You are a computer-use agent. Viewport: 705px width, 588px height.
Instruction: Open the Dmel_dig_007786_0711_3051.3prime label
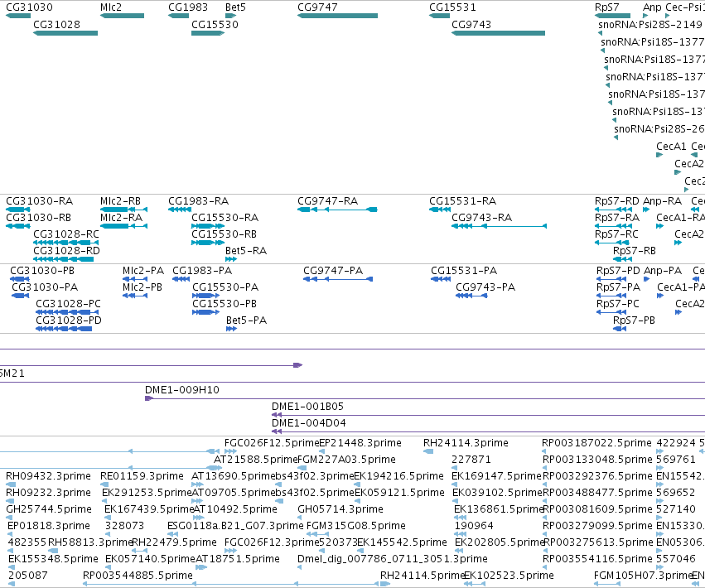(x=393, y=559)
